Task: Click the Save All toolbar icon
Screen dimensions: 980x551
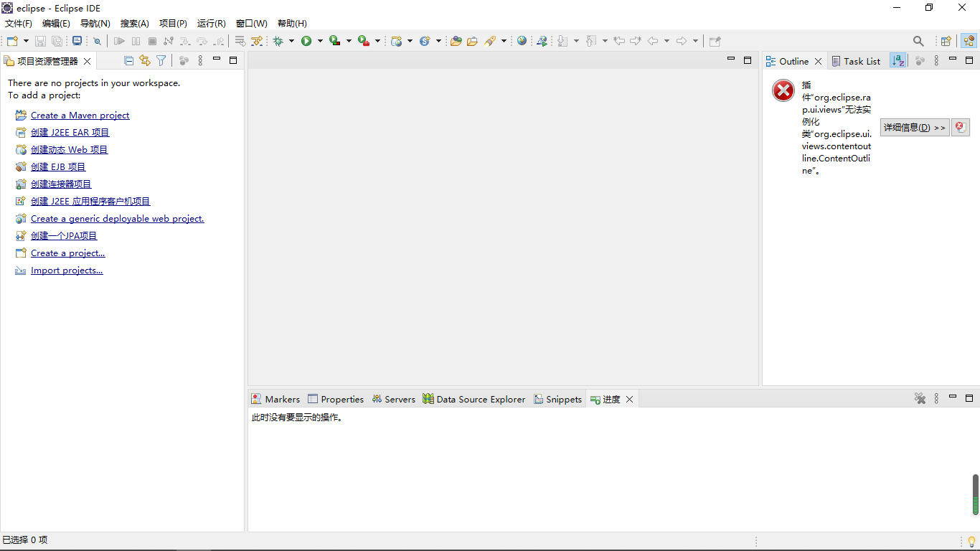Action: point(57,41)
